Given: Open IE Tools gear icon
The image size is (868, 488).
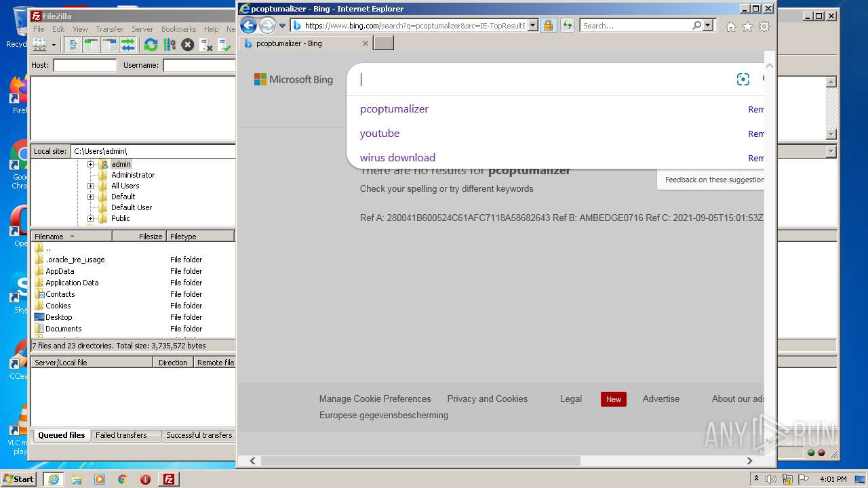Looking at the screenshot, I should pos(764,26).
